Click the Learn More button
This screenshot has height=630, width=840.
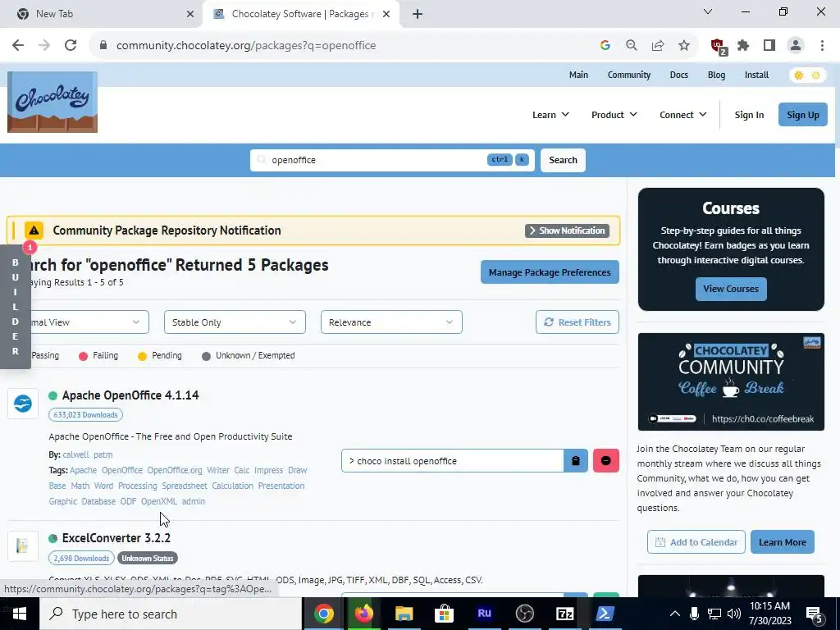[782, 542]
